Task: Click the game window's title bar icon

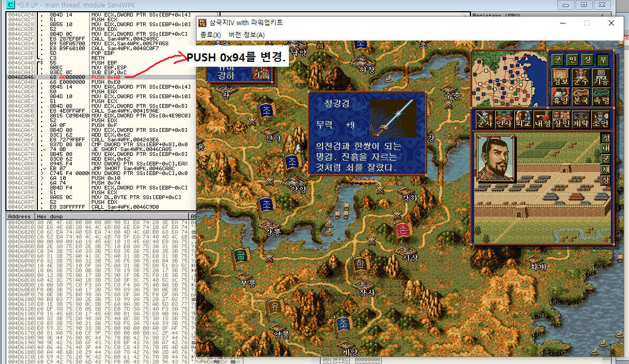Action: pyautogui.click(x=202, y=23)
